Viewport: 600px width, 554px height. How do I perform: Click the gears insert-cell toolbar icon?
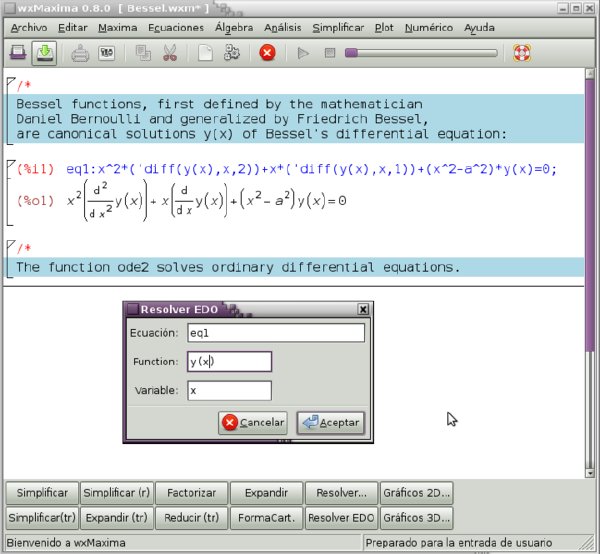click(232, 53)
